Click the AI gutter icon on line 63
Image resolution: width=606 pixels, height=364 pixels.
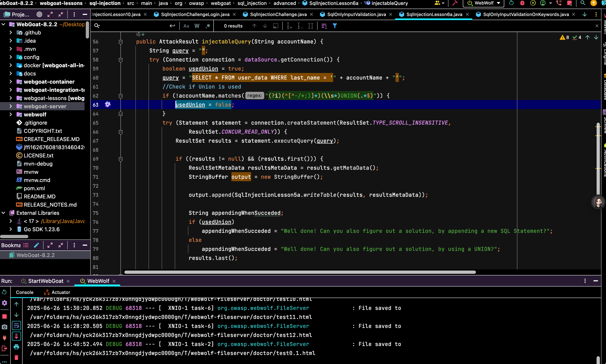pos(108,105)
